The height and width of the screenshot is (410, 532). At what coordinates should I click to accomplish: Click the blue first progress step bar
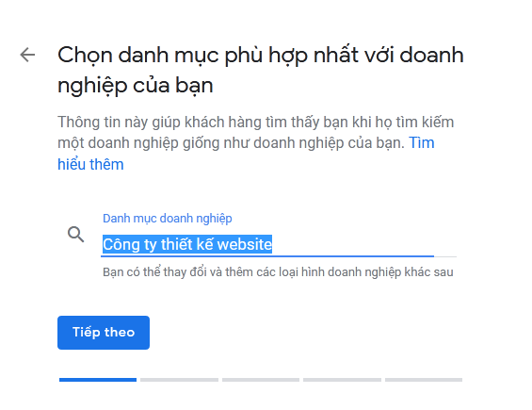point(98,380)
